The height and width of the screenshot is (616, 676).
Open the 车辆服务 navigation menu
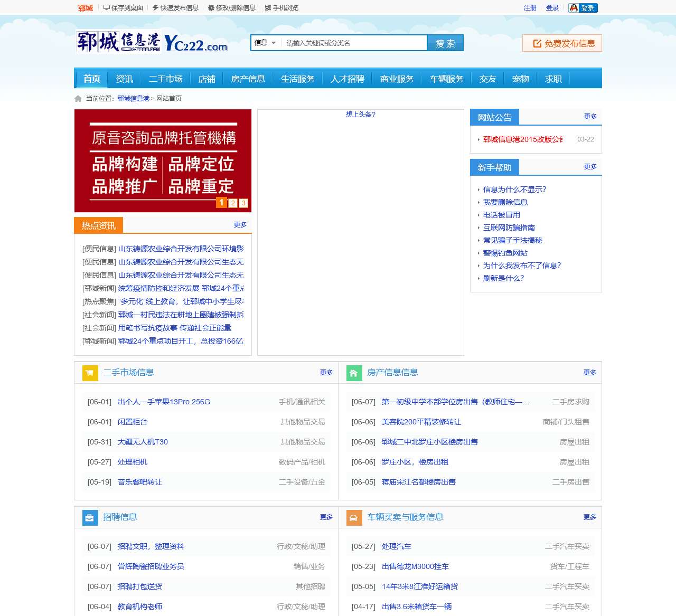click(446, 78)
